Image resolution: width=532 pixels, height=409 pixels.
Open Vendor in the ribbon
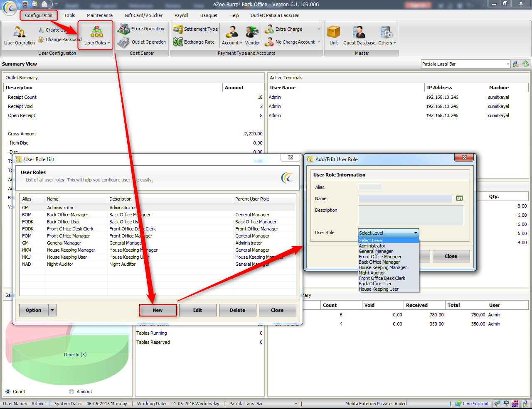(x=252, y=36)
